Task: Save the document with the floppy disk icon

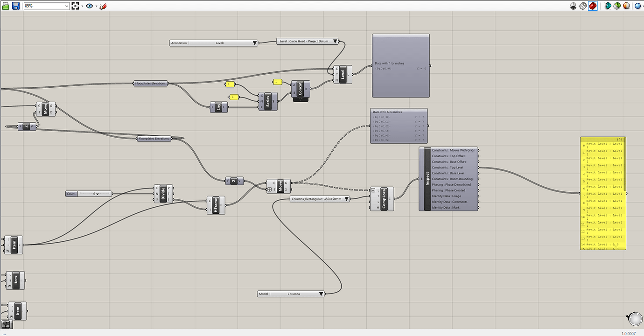Action: pos(16,6)
